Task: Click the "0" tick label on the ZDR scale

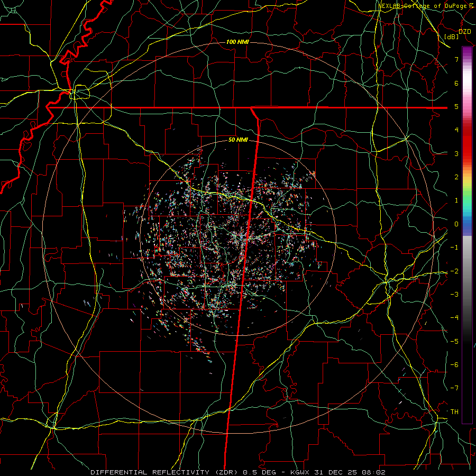Action: pos(456,224)
